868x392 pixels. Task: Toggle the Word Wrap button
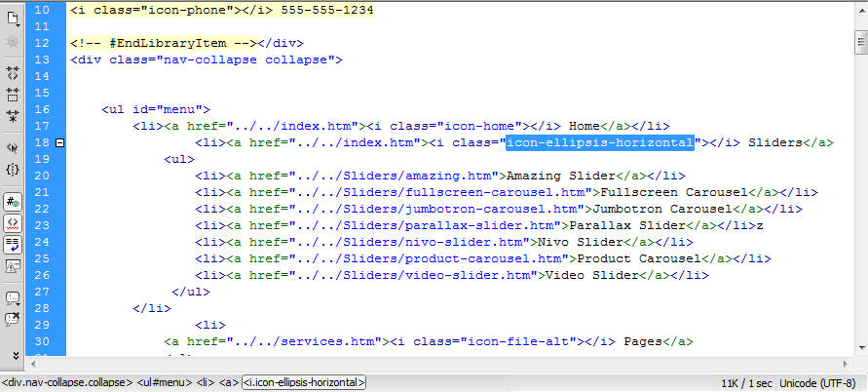[x=13, y=245]
